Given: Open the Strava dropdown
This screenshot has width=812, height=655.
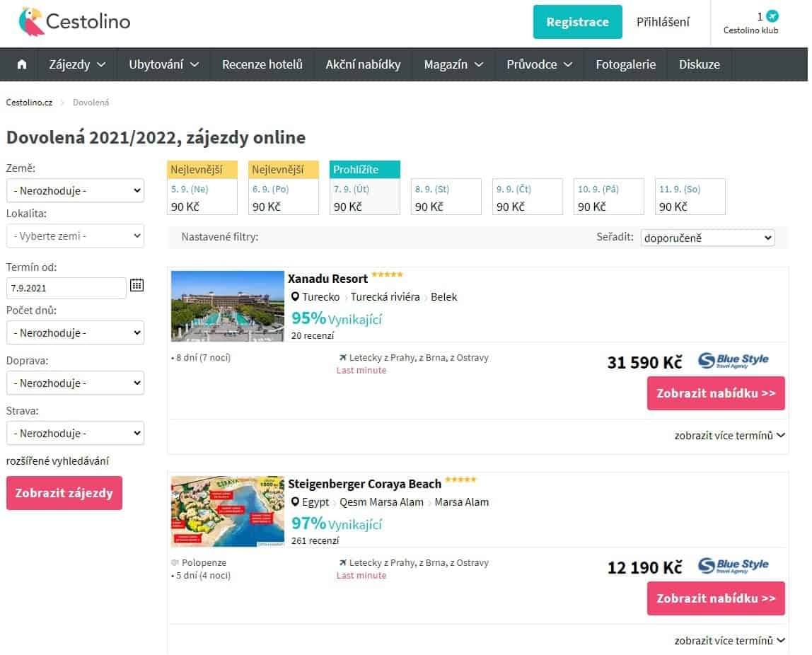Looking at the screenshot, I should (x=75, y=434).
